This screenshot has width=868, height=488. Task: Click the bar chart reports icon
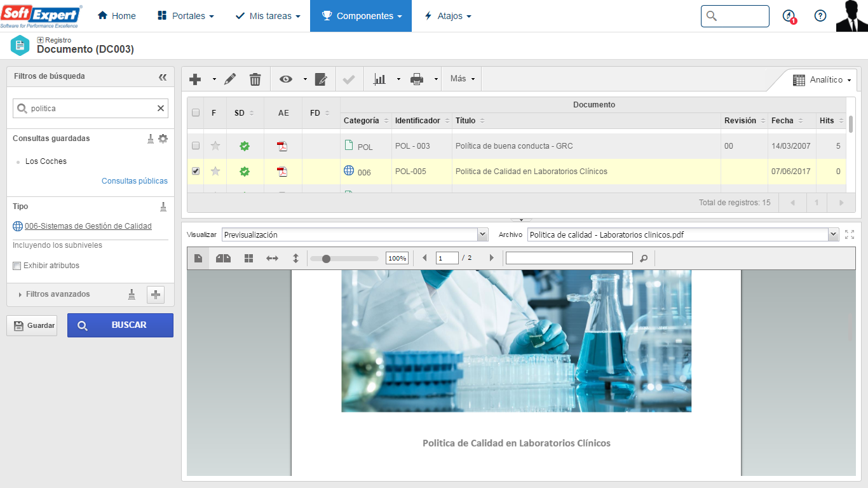[x=379, y=79]
